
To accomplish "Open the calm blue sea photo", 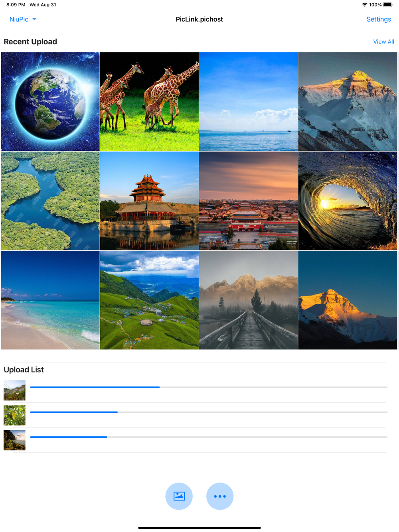I will click(249, 102).
